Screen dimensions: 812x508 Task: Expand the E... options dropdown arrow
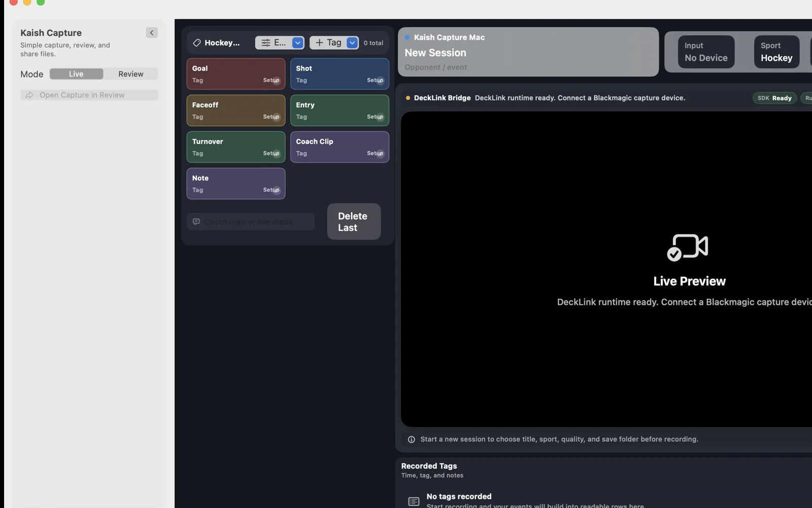coord(298,43)
